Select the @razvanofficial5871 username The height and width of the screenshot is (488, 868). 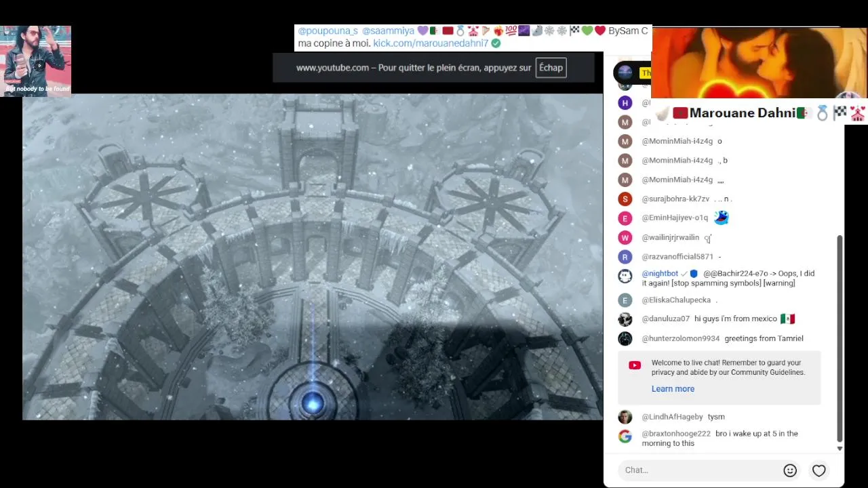(677, 257)
